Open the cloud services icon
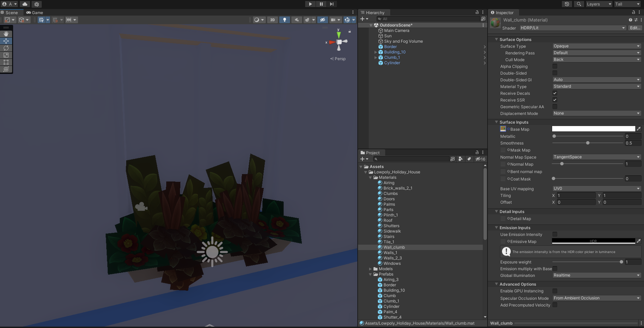The image size is (644, 328). click(25, 4)
